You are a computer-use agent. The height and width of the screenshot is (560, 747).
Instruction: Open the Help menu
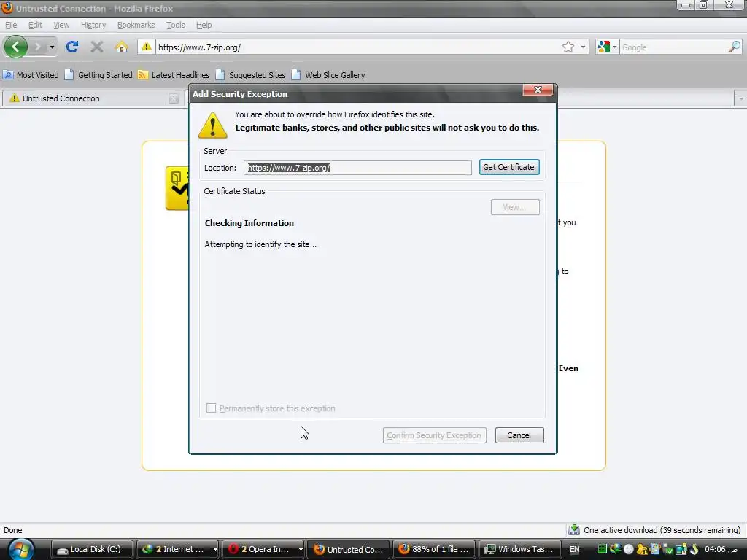point(204,25)
